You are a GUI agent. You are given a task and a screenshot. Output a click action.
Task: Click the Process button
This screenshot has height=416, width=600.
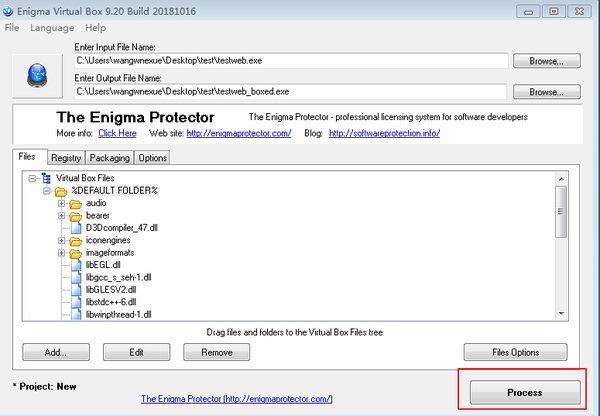pyautogui.click(x=525, y=392)
